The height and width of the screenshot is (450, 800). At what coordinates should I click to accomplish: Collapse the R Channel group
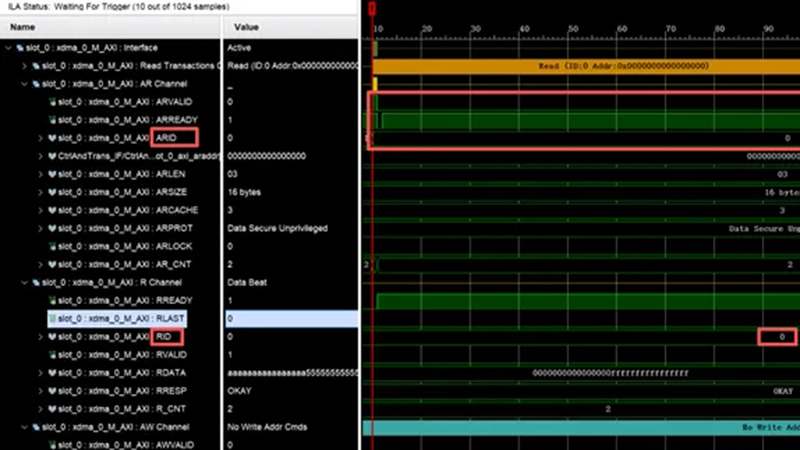(25, 282)
